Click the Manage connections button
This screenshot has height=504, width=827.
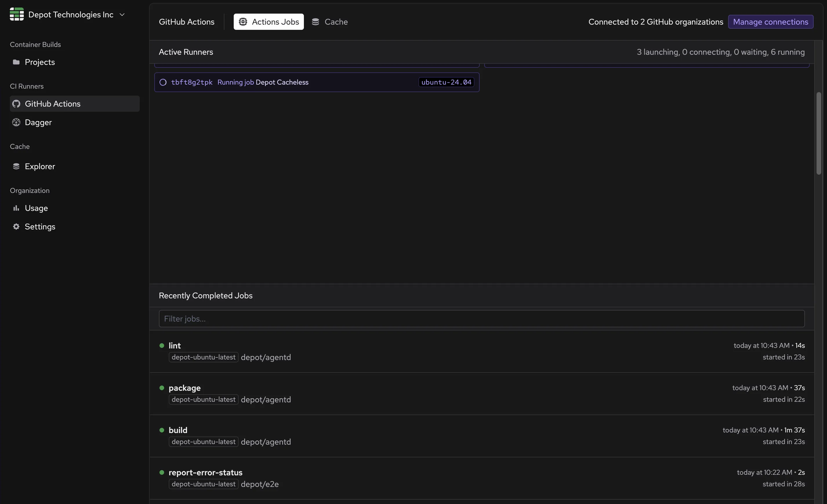[770, 22]
